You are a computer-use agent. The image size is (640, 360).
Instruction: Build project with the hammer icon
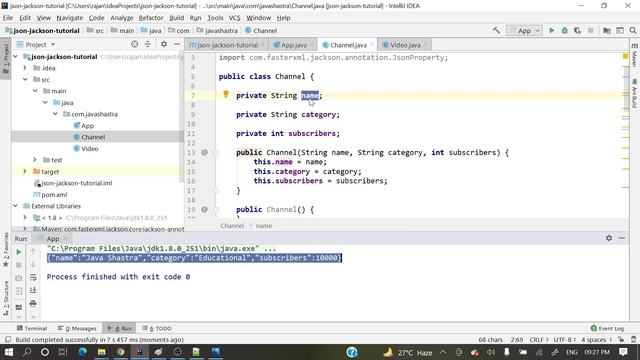click(x=496, y=30)
